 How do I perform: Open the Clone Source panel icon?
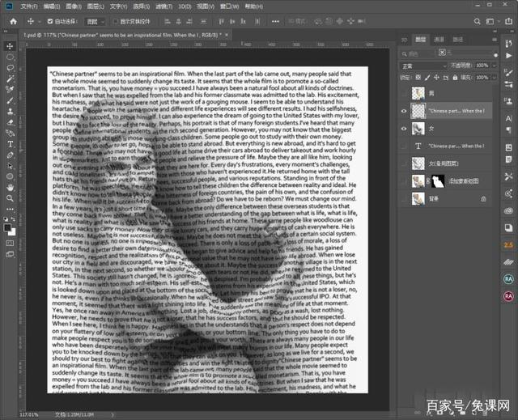click(508, 100)
